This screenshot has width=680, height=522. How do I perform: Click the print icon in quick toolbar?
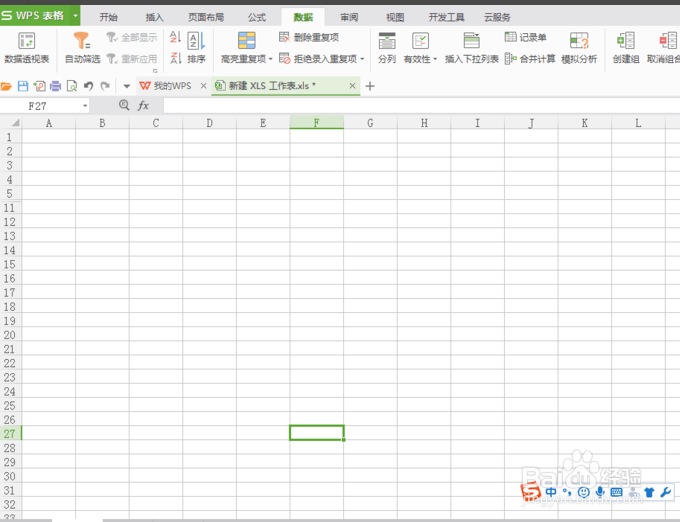[x=56, y=86]
